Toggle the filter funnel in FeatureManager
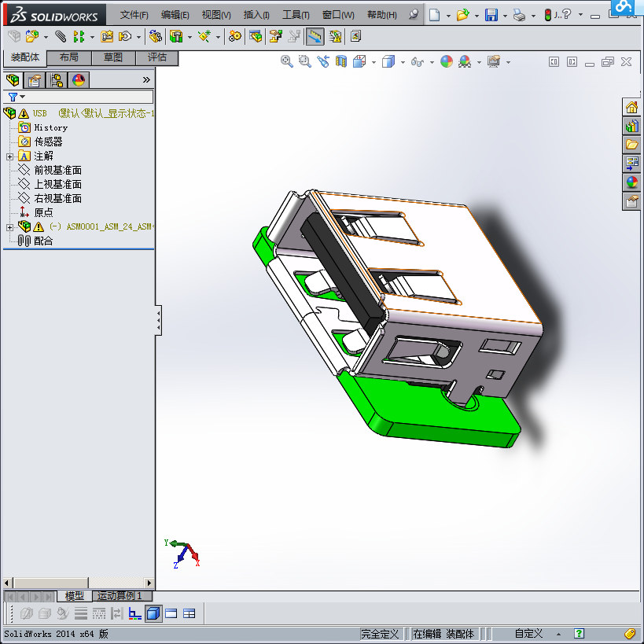This screenshot has width=644, height=644. (x=13, y=96)
